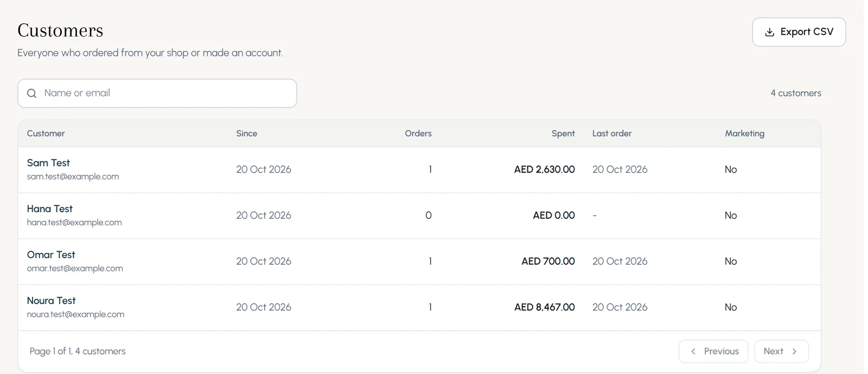Viewport: 868px width, 374px height.
Task: Click Hana Test's orders count 0
Action: coord(429,215)
